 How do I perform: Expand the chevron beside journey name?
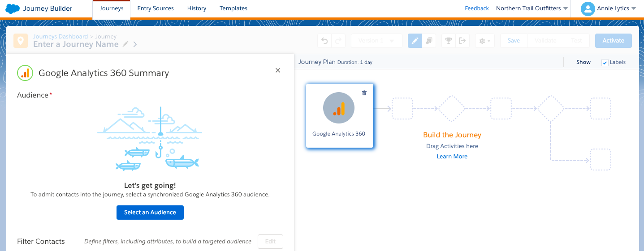[135, 44]
